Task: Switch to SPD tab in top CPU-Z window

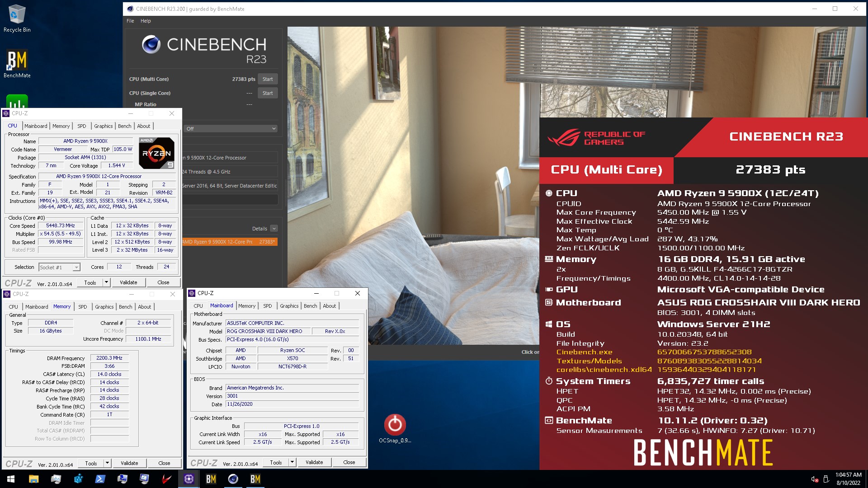Action: 81,126
